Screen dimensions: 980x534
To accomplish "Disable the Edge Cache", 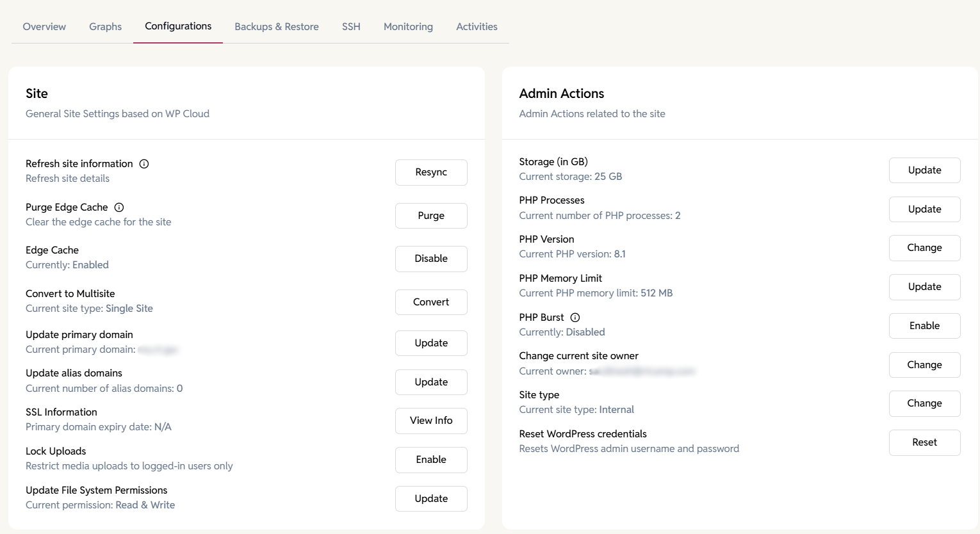I will [431, 259].
